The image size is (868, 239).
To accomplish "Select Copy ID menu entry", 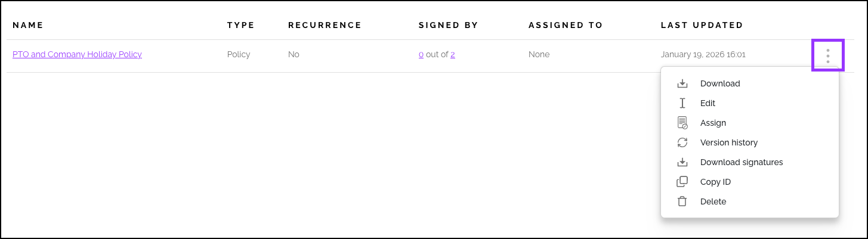I will (715, 182).
